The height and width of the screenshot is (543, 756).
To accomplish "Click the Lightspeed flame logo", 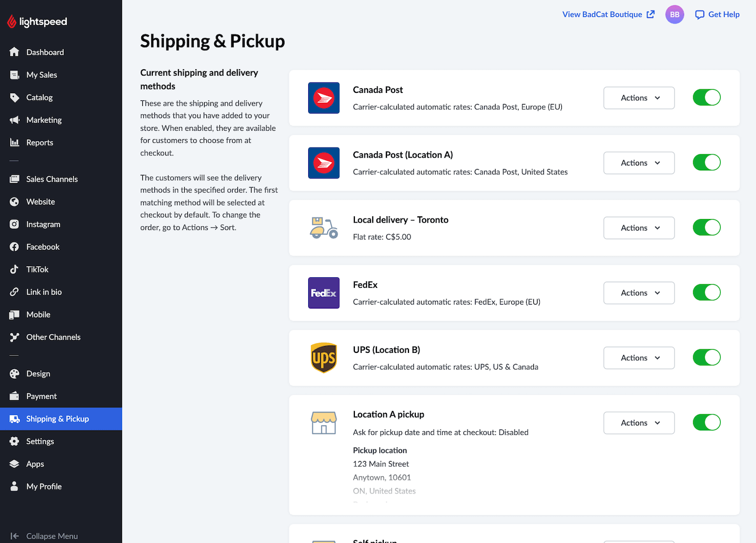I will point(12,22).
